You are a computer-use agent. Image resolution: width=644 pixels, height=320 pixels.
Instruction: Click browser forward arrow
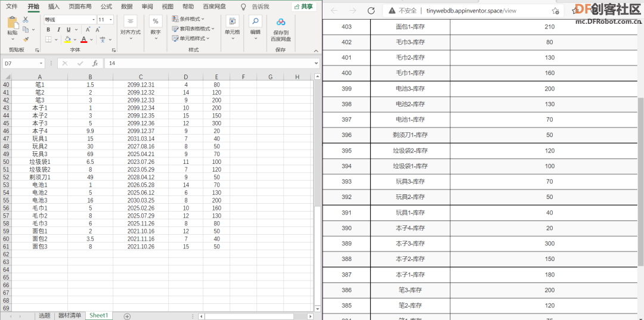pos(352,11)
